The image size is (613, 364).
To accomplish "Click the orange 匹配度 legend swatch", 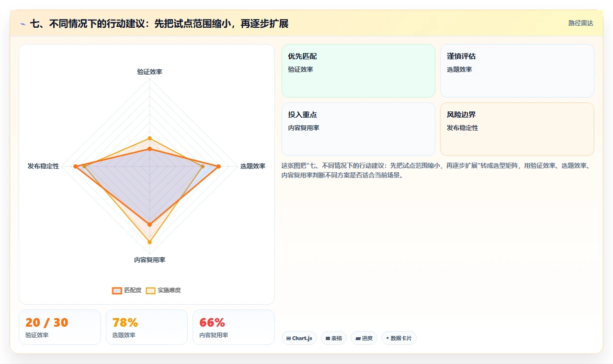I will [x=117, y=290].
